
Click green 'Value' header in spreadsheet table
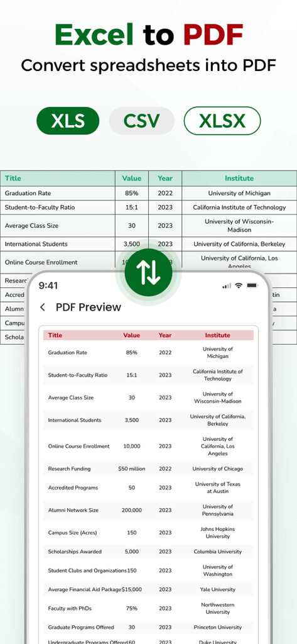(132, 178)
